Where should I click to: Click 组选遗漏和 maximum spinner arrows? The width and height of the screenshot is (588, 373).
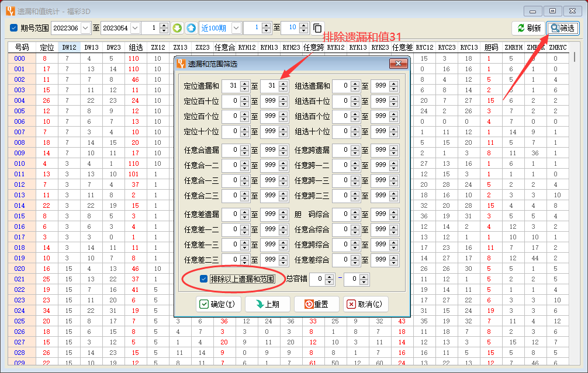click(393, 86)
